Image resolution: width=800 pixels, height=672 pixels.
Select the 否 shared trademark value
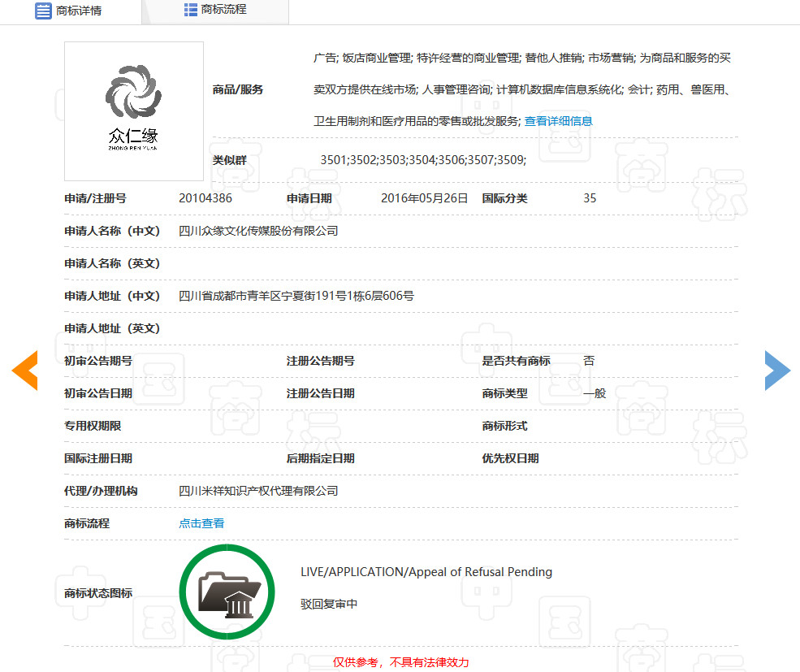[589, 361]
